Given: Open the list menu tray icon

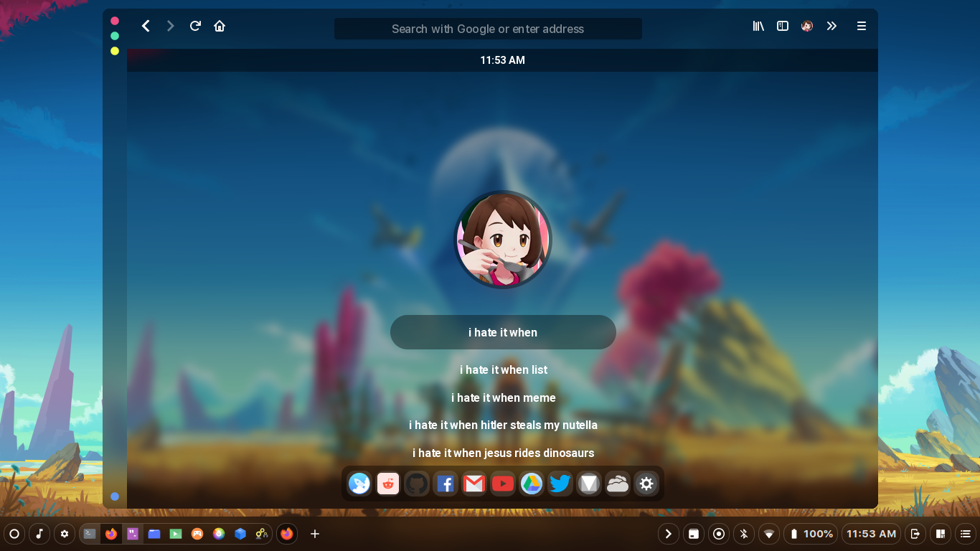Looking at the screenshot, I should pyautogui.click(x=966, y=534).
